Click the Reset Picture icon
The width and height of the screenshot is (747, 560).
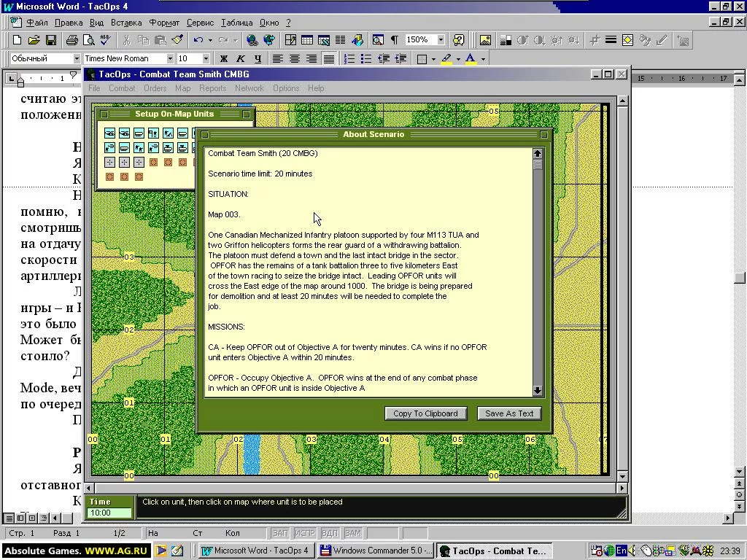683,40
